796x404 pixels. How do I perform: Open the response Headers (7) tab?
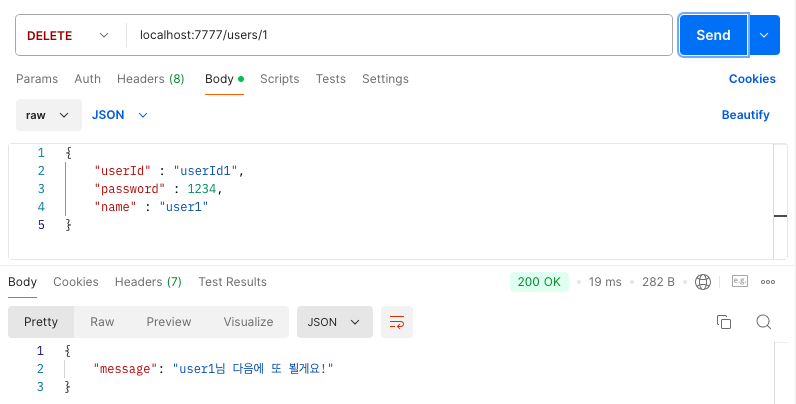pos(148,282)
